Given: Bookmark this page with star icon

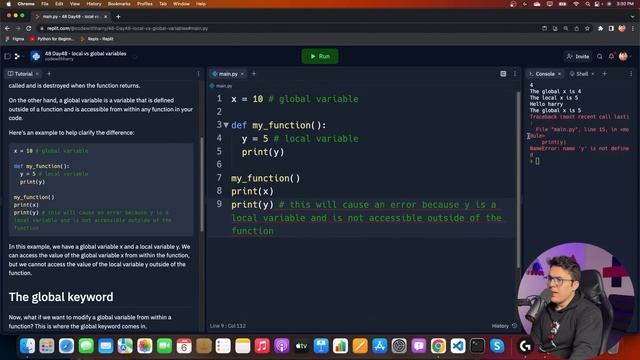Looking at the screenshot, I should [x=587, y=28].
